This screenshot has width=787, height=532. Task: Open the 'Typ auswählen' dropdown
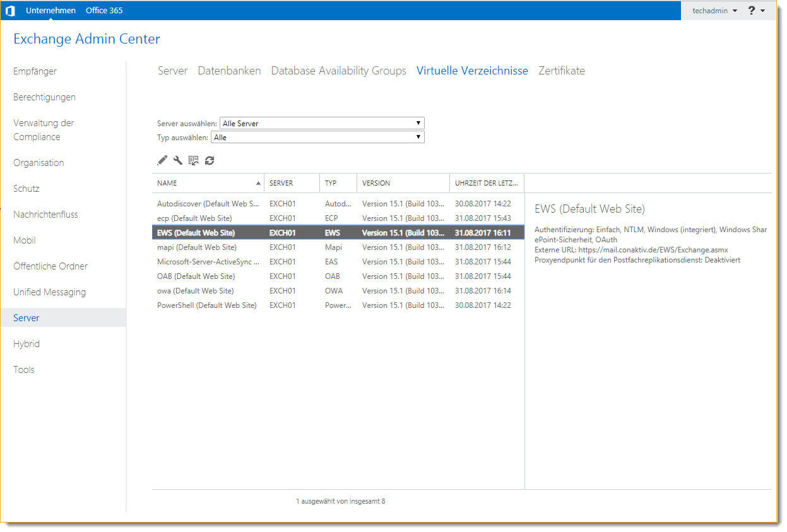317,137
